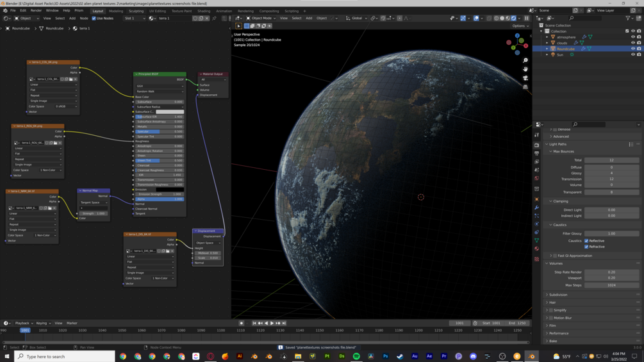This screenshot has height=362, width=644.
Task: Open the Object Mode dropdown
Action: tap(261, 19)
